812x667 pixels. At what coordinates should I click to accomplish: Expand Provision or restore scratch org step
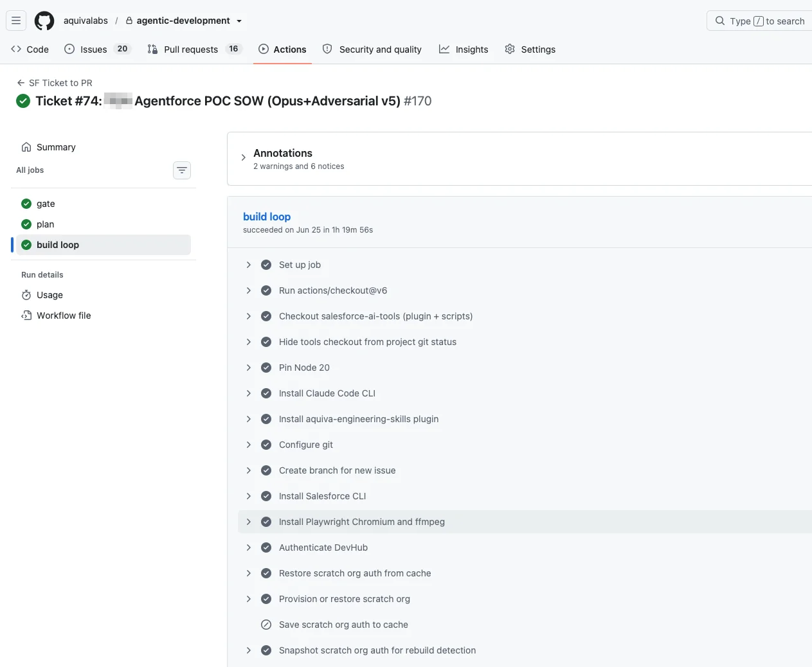(249, 599)
